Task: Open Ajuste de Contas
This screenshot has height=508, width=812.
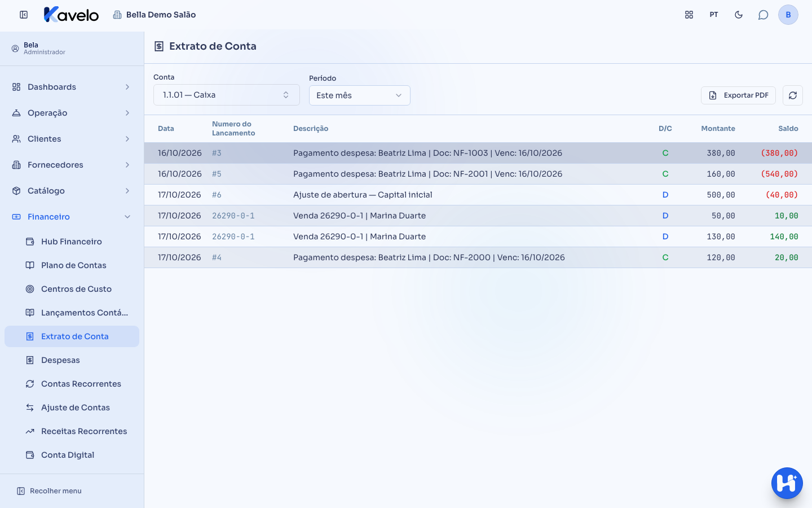Action: (72, 408)
